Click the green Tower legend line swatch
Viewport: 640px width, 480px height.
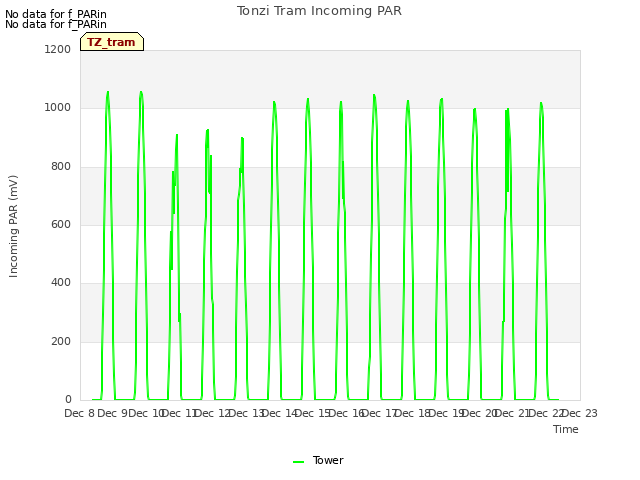[x=298, y=462]
